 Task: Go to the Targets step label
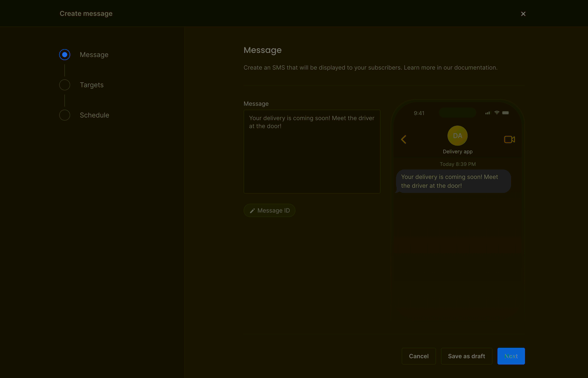click(x=91, y=85)
